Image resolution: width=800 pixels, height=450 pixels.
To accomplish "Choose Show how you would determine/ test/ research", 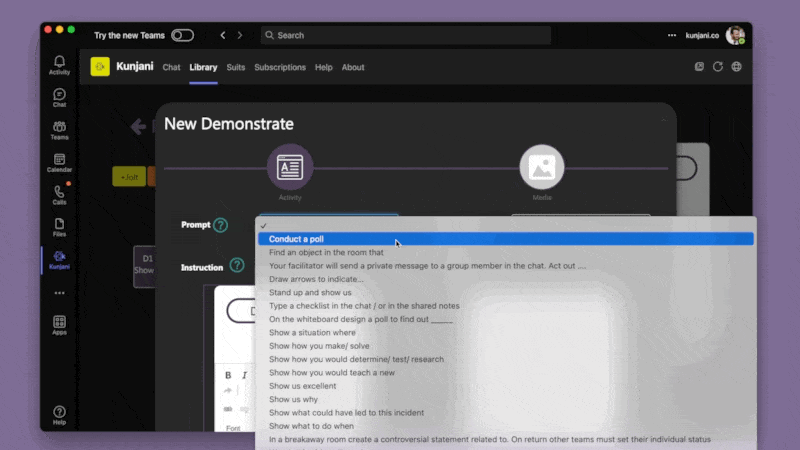I will tap(506, 359).
